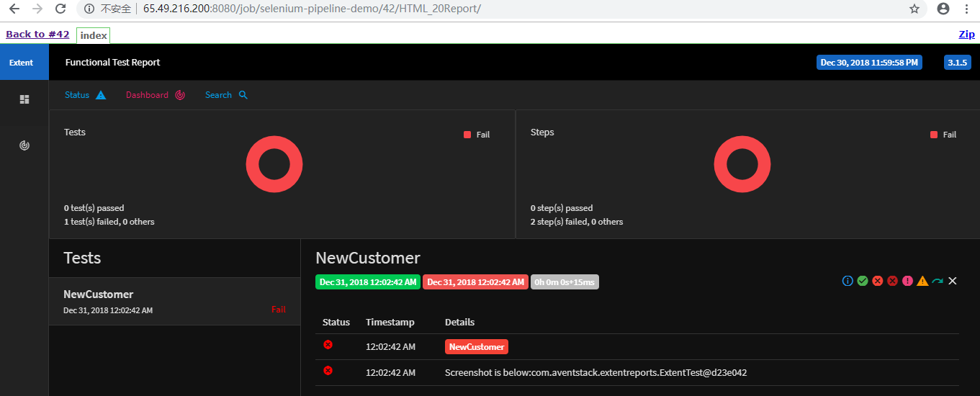The height and width of the screenshot is (396, 980).
Task: Click the red Fail status of NewCustomer test
Action: click(x=279, y=310)
